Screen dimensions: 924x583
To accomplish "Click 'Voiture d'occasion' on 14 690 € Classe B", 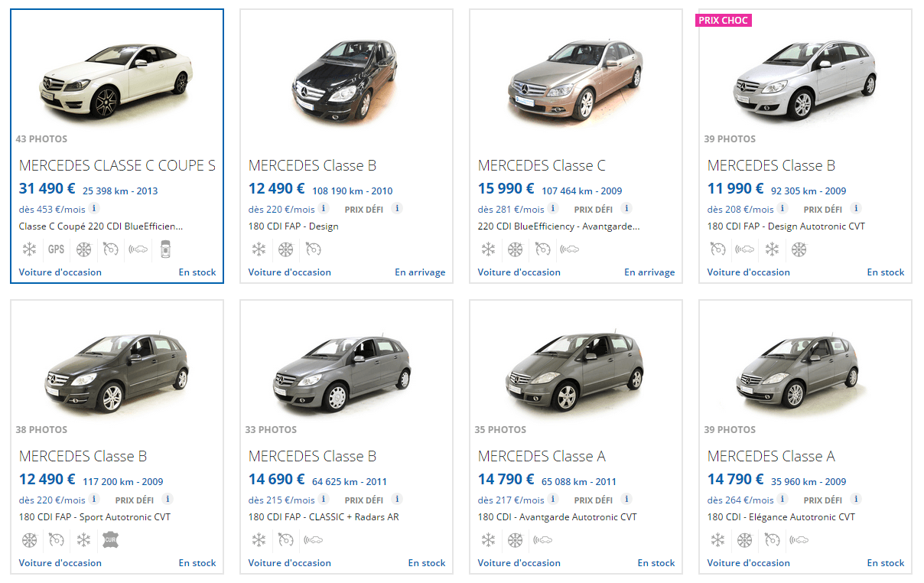I will (x=289, y=563).
